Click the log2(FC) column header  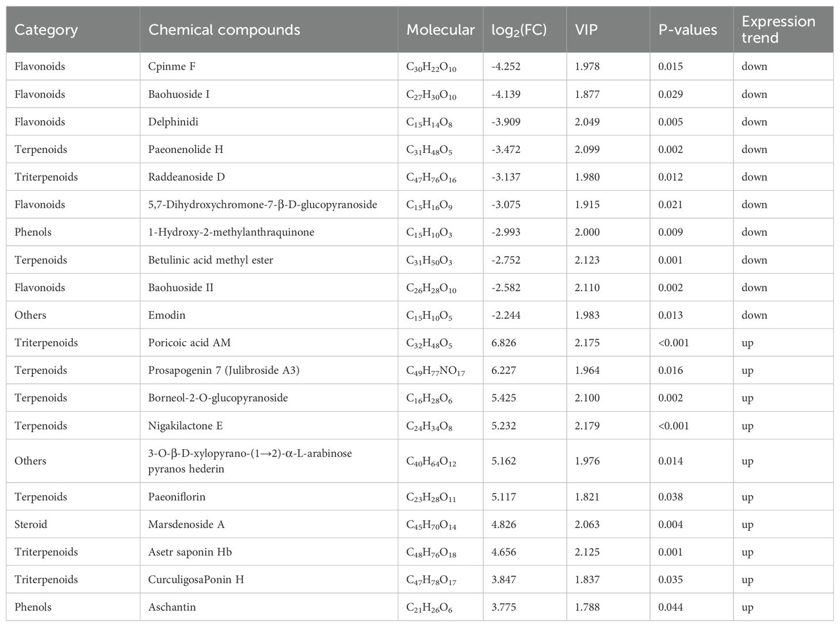pyautogui.click(x=518, y=30)
